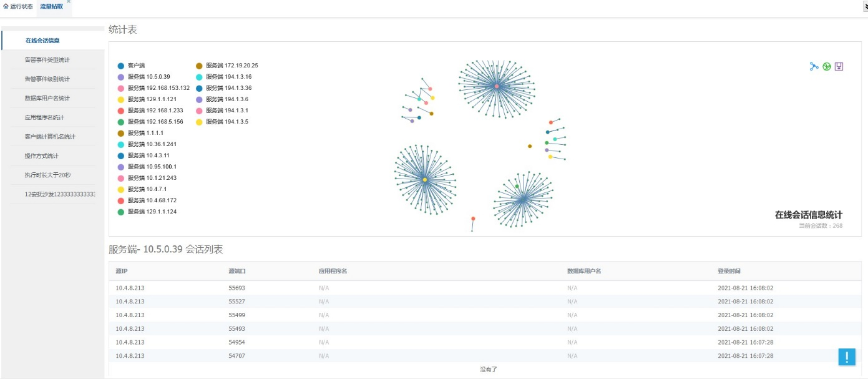Save chart as image icon
This screenshot has width=868, height=379.
pos(839,66)
